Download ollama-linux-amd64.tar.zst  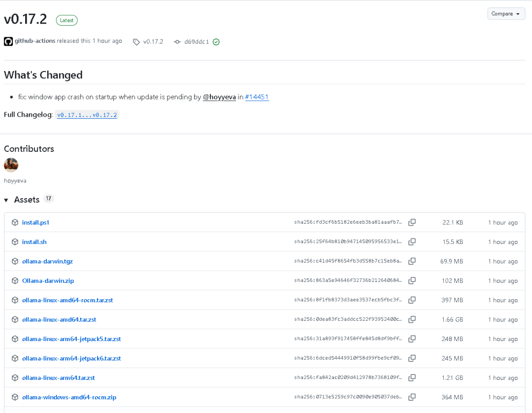coord(59,319)
